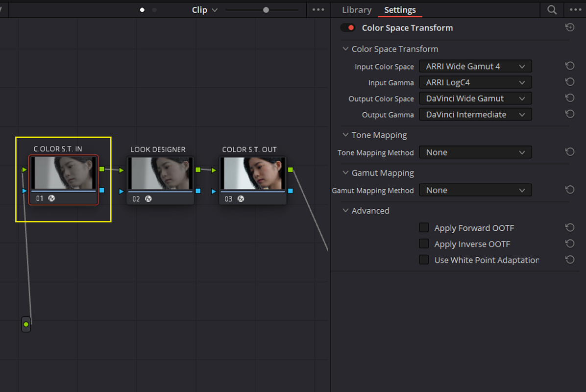Open the Input Color Space dropdown

[x=475, y=66]
